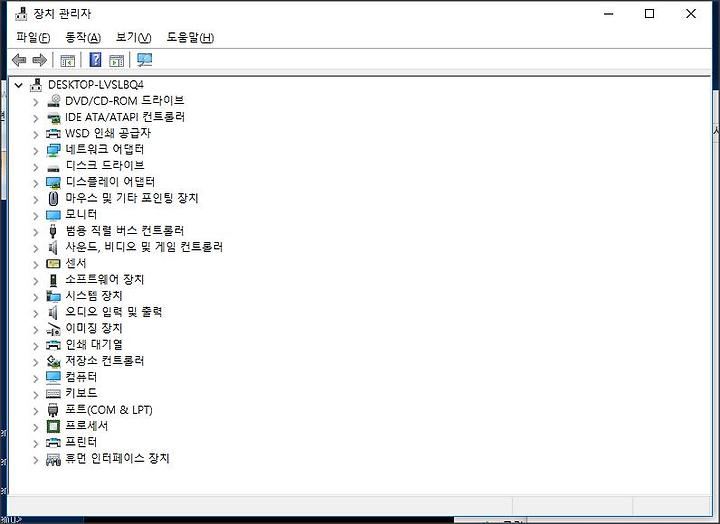Select the WSD 인쇄 공급자 label
The width and height of the screenshot is (720, 524).
(x=108, y=133)
